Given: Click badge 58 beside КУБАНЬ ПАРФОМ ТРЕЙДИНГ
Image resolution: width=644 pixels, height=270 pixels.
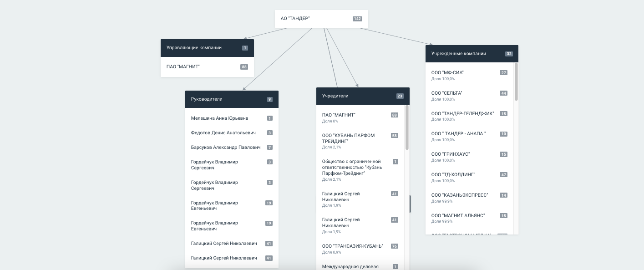Looking at the screenshot, I should [395, 136].
